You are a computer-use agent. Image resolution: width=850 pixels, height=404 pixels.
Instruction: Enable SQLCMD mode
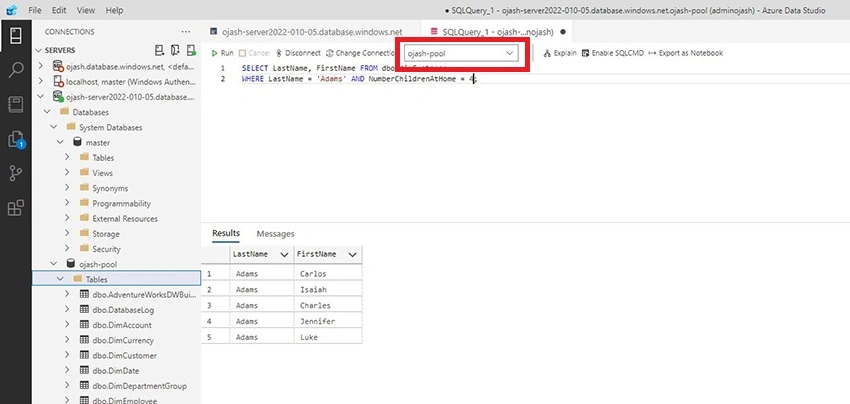pos(613,53)
